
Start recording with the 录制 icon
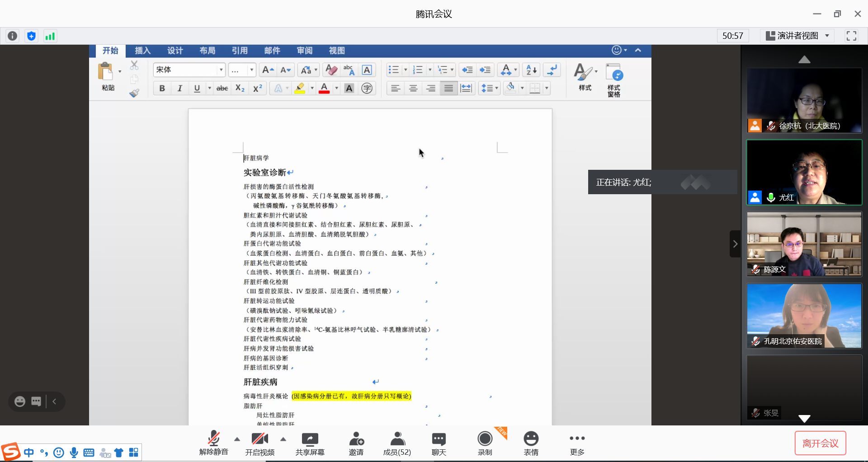click(485, 439)
